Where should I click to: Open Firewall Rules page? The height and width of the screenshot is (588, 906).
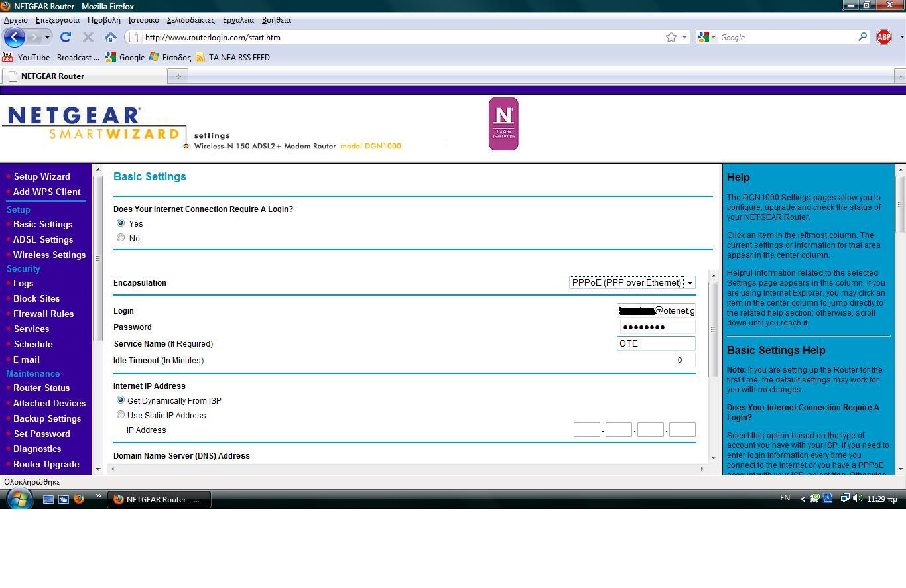click(x=43, y=314)
